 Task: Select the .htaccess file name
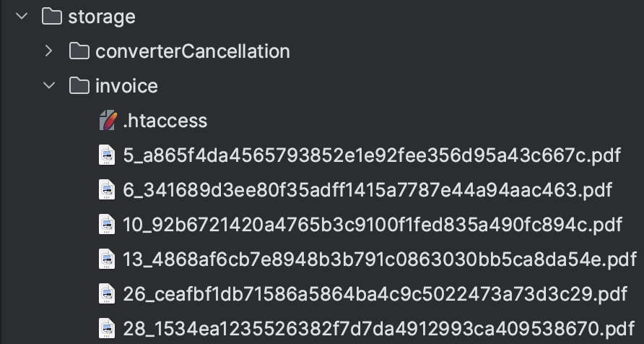coord(165,121)
